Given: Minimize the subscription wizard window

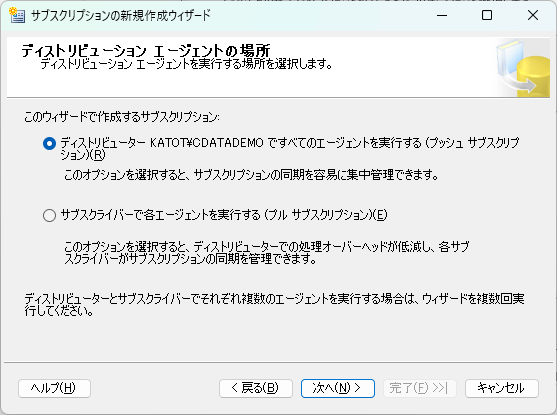Looking at the screenshot, I should [442, 15].
